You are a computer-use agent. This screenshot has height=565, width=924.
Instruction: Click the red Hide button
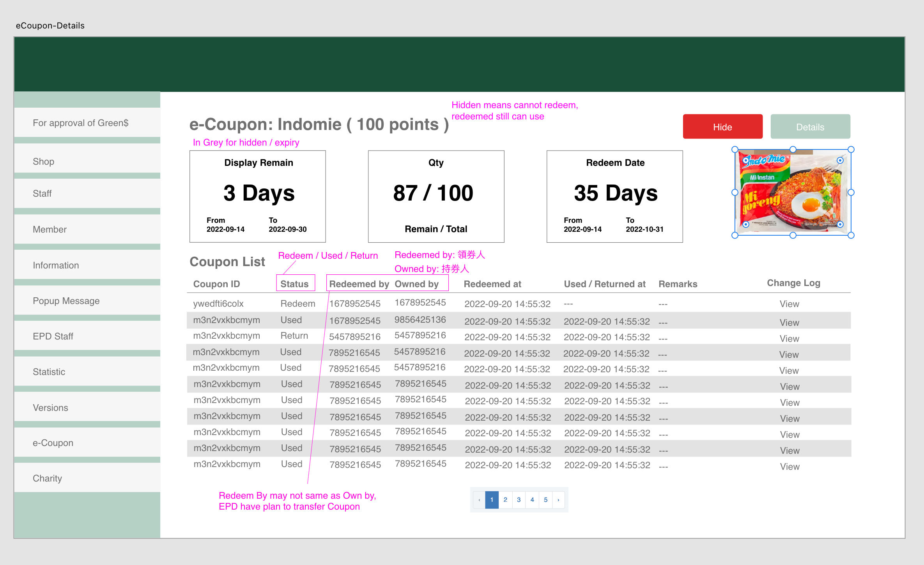coord(722,127)
